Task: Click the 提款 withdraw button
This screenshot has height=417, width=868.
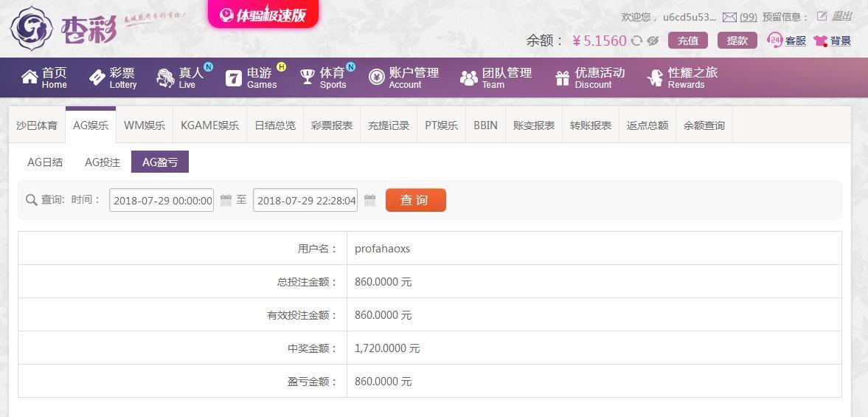Action: pos(737,41)
